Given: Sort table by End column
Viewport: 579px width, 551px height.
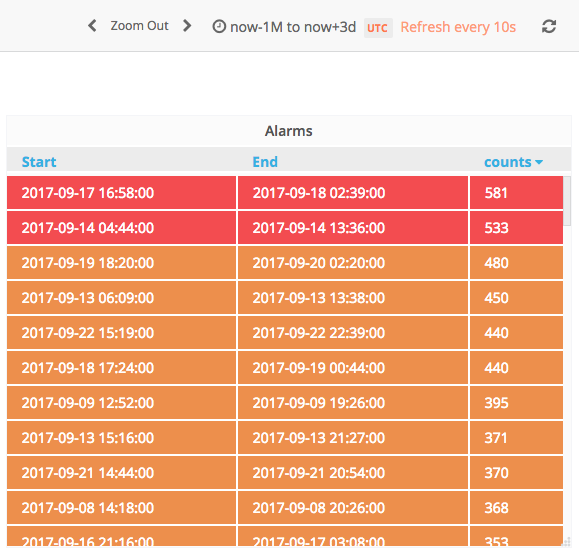Looking at the screenshot, I should (x=265, y=162).
